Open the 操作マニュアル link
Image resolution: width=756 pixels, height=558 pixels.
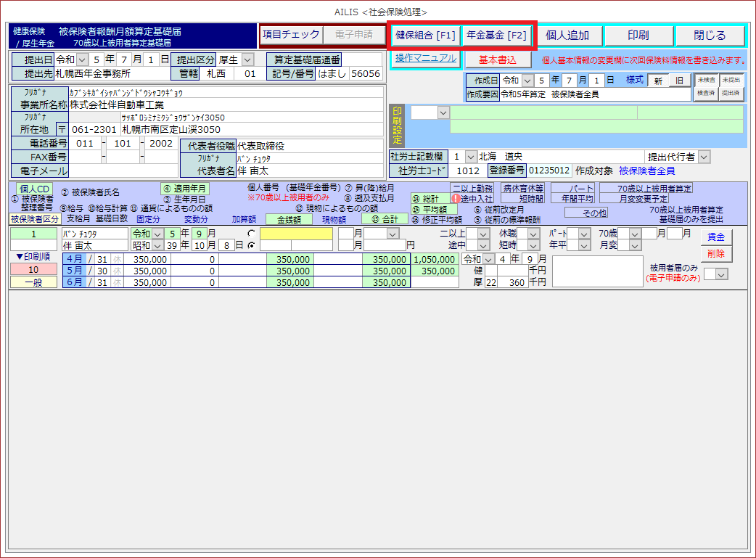(426, 58)
